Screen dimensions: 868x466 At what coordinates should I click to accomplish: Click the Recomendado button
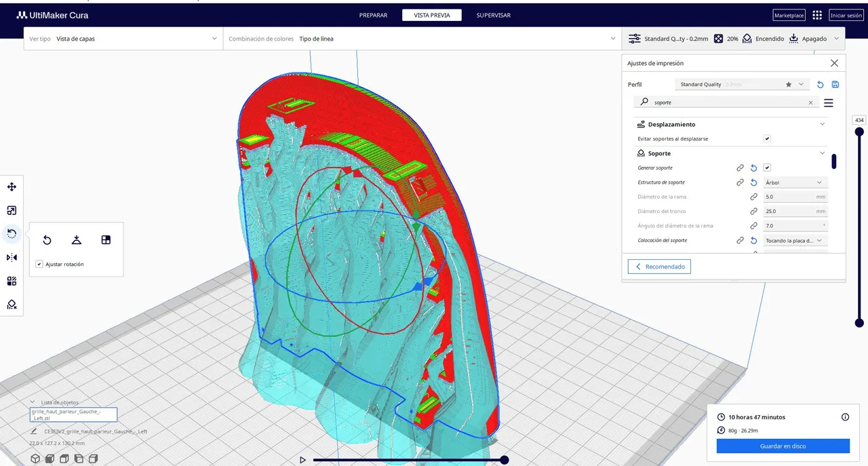(x=659, y=267)
